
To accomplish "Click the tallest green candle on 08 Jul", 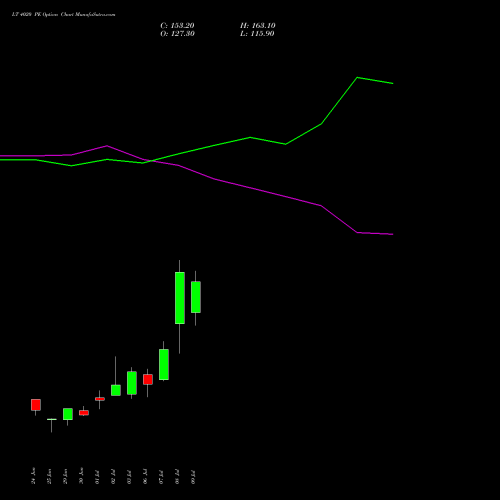I will coord(180,298).
